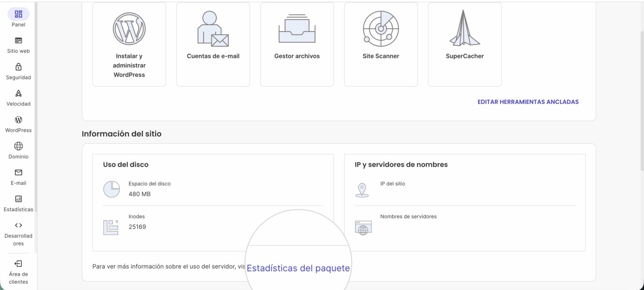
Task: Click the disk space pie chart icon
Action: (x=112, y=189)
